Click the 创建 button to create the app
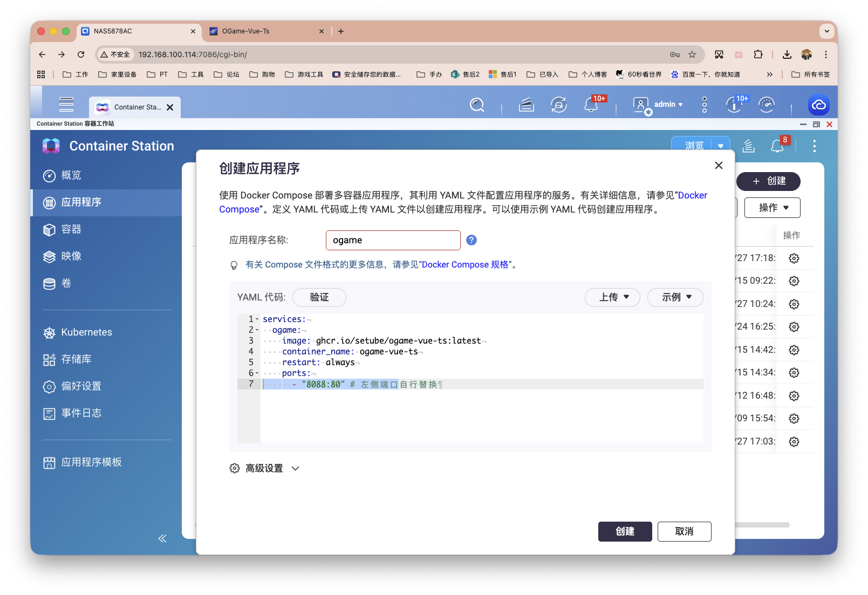This screenshot has width=868, height=595. tap(625, 531)
